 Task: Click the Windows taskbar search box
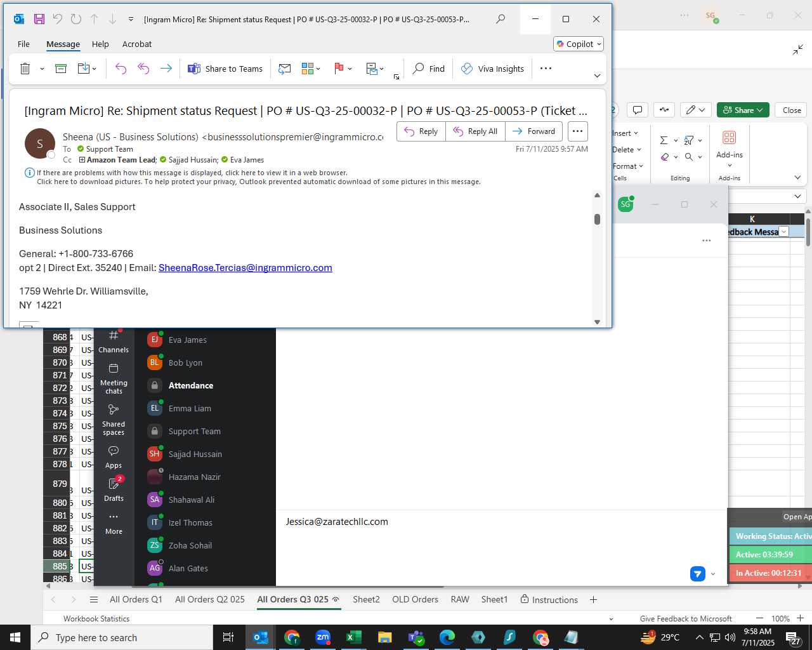[x=122, y=637]
